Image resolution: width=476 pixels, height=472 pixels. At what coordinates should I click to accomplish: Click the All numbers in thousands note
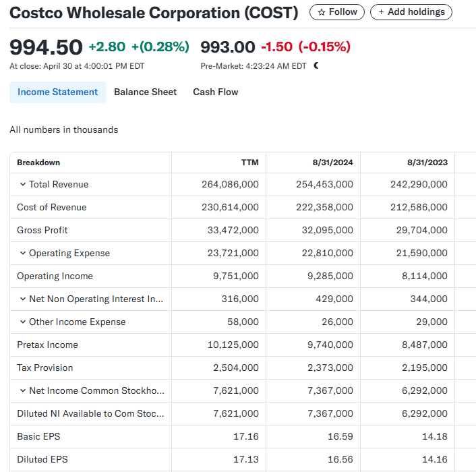[x=64, y=129]
